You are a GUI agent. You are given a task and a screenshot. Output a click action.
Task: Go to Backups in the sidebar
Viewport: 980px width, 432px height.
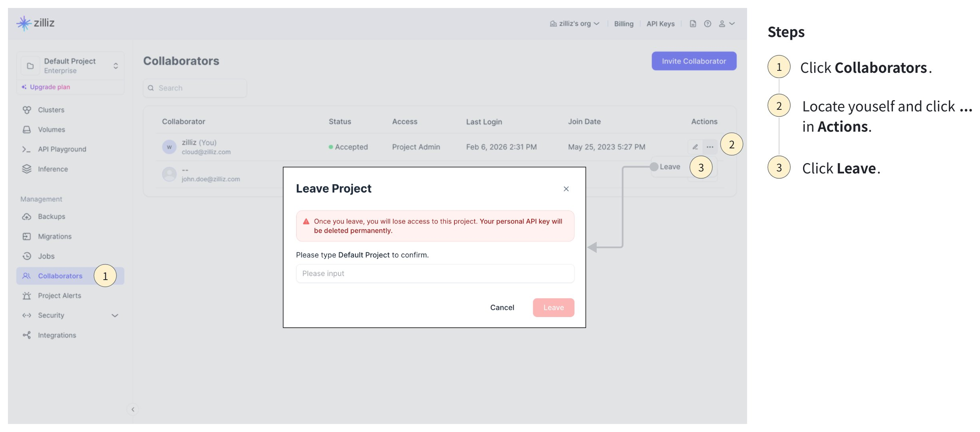tap(51, 216)
